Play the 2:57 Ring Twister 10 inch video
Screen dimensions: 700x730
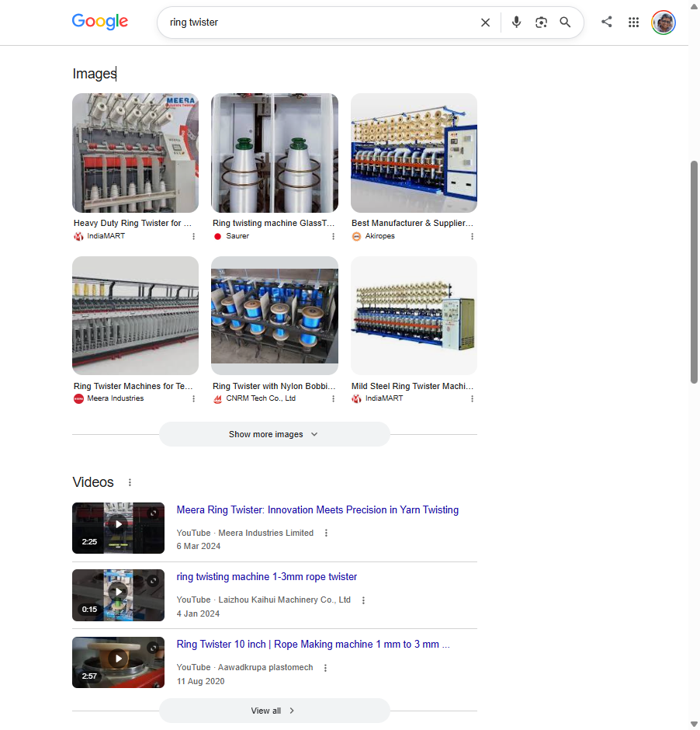(x=118, y=662)
